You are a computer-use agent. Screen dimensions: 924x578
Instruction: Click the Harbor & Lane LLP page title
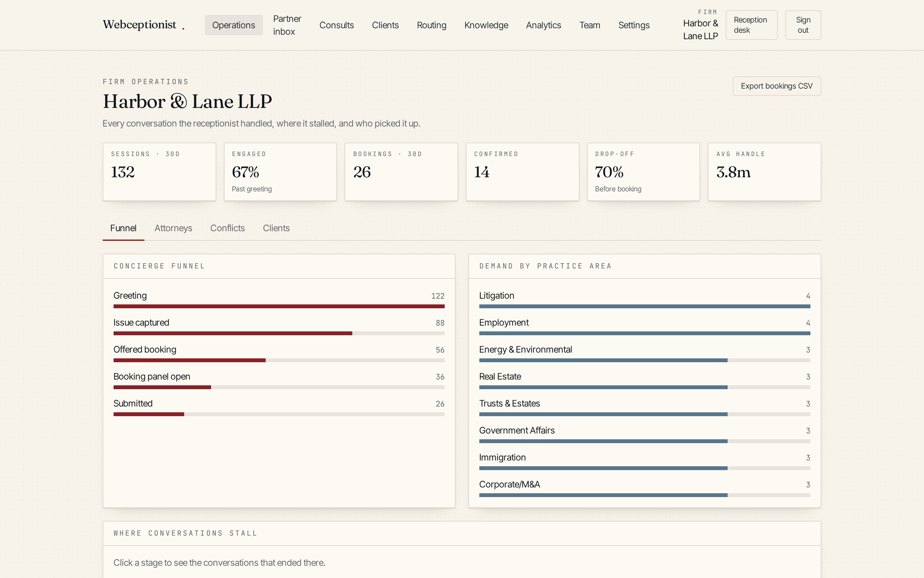pos(187,101)
